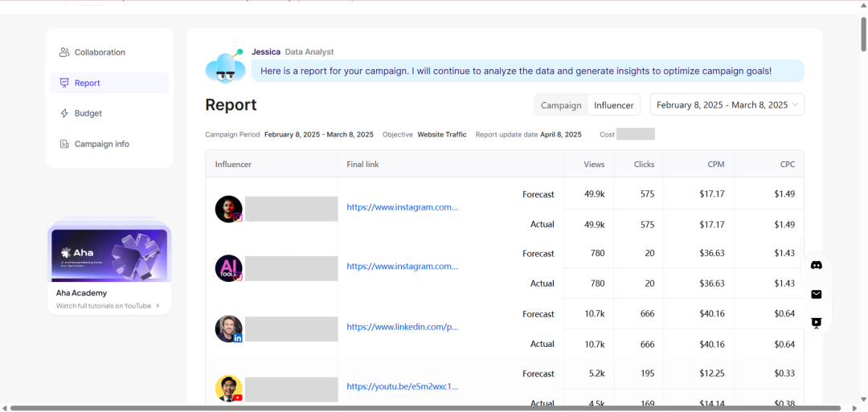Click the Report heading
The height and width of the screenshot is (412, 868).
tap(231, 105)
